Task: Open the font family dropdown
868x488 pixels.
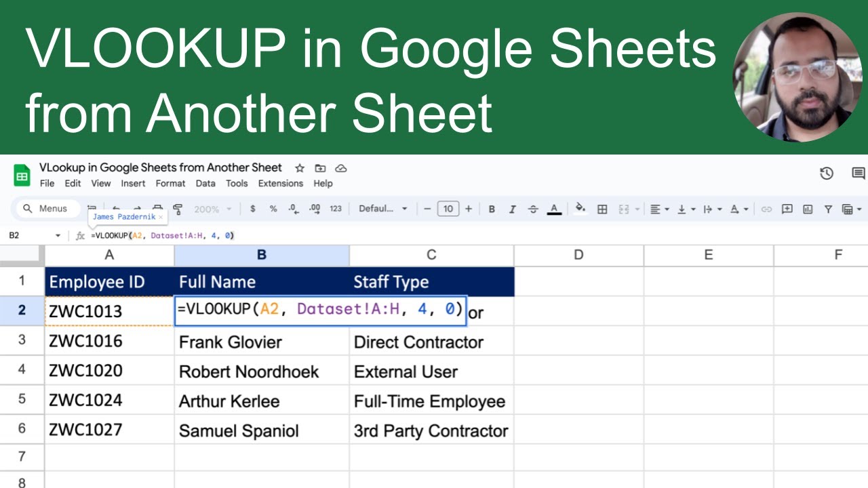Action: 383,209
